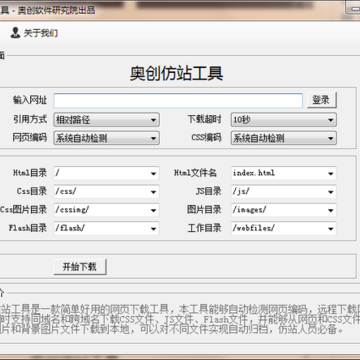360x360 pixels.
Task: Click the 引用方式 label
Action: point(30,119)
